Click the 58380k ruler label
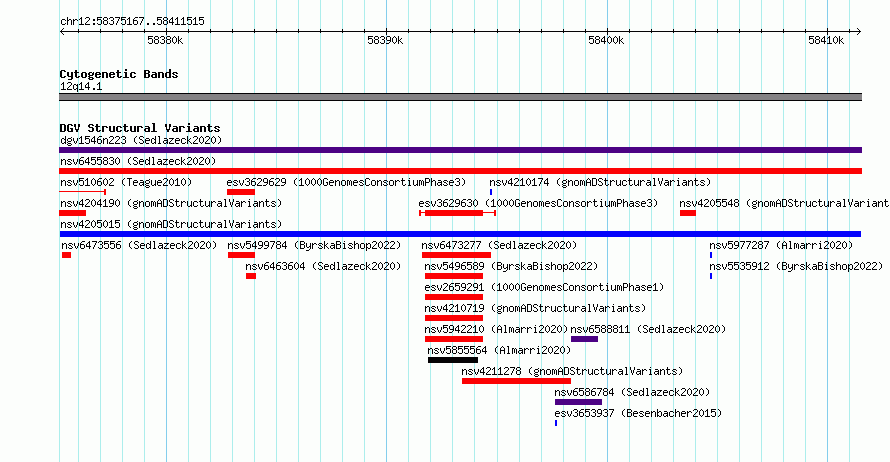This screenshot has height=462, width=890. 165,40
